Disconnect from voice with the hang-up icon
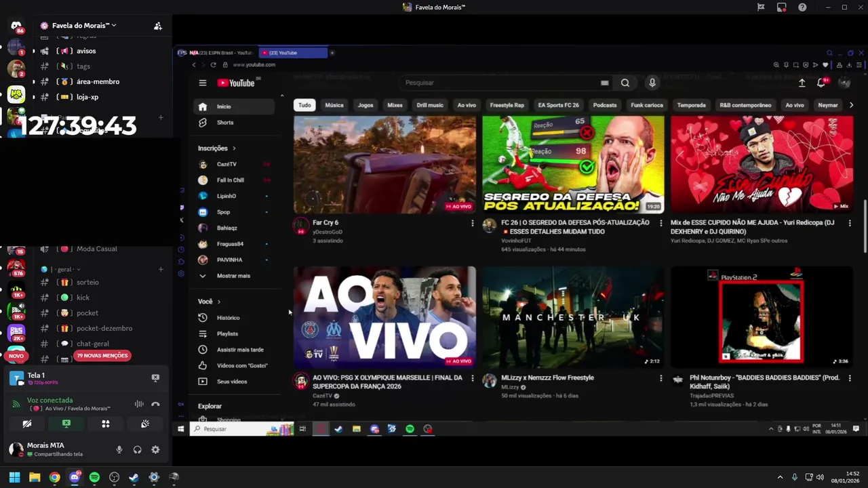The width and height of the screenshot is (868, 488). (x=155, y=404)
